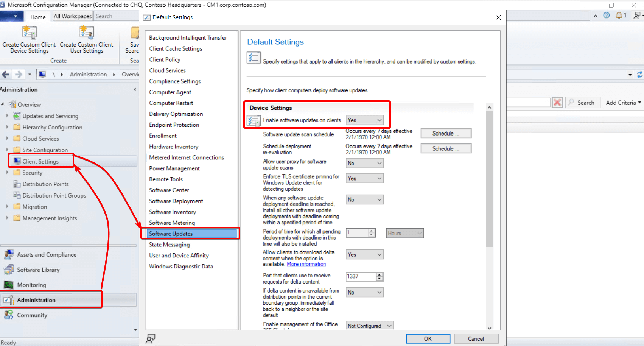The height and width of the screenshot is (346, 644).
Task: Open Office management Not Configured dropdown
Action: coord(370,326)
